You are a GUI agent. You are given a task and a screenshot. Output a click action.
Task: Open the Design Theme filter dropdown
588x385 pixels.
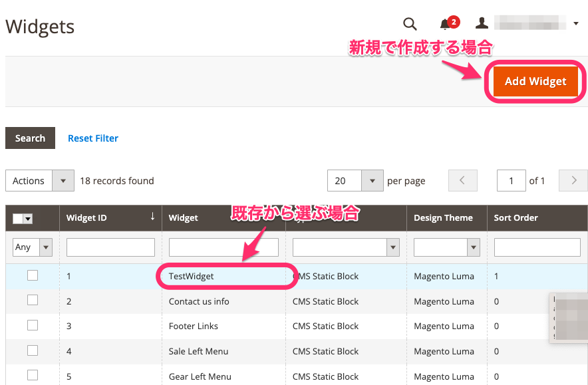pyautogui.click(x=446, y=247)
